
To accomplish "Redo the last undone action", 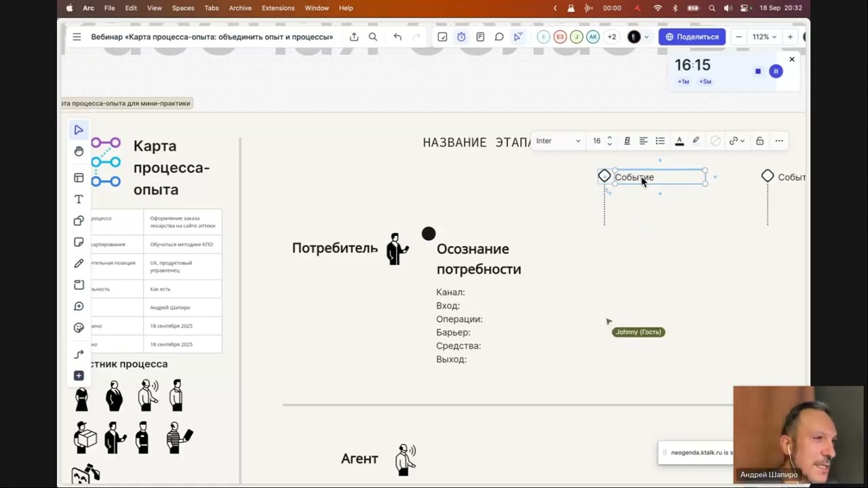I will point(416,37).
